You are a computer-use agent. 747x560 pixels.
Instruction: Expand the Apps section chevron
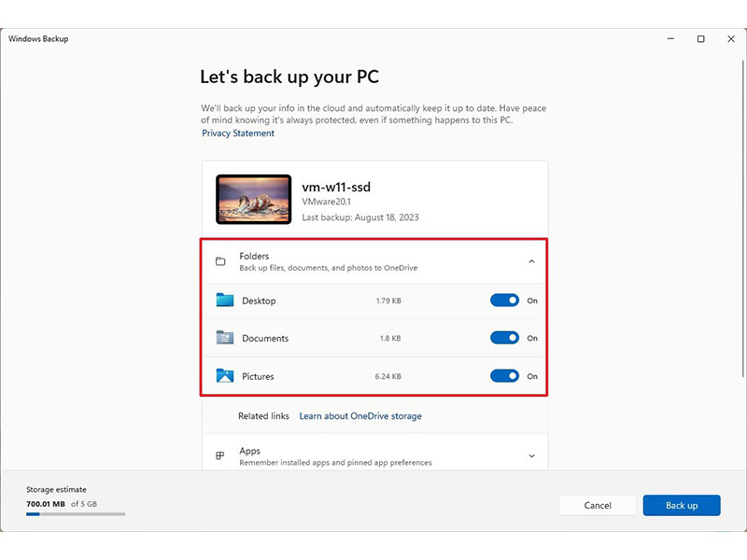point(531,456)
